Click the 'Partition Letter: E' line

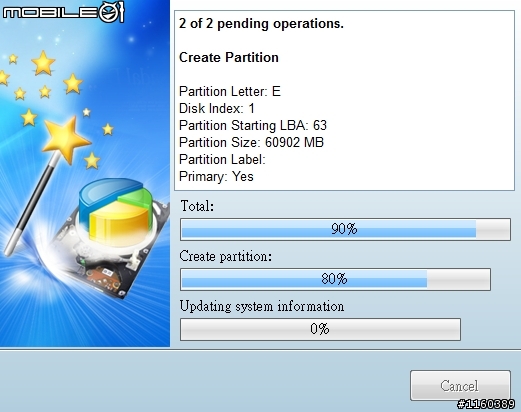pyautogui.click(x=230, y=91)
